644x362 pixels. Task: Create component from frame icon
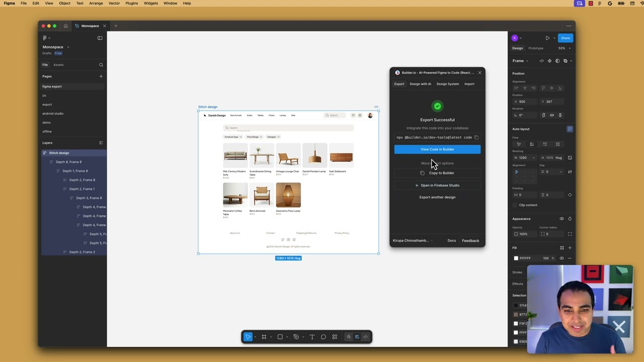549,61
